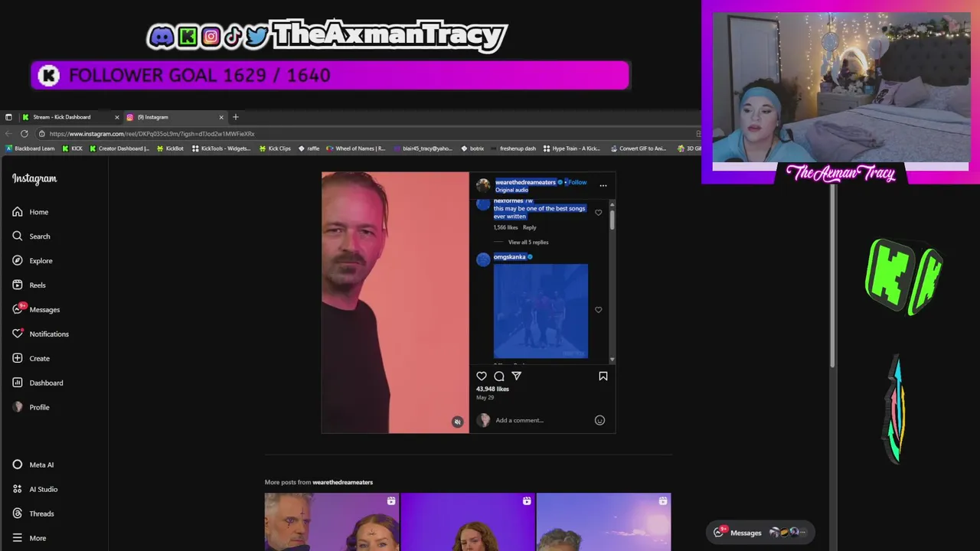
Task: Open the omgskanka comment image
Action: tap(541, 311)
